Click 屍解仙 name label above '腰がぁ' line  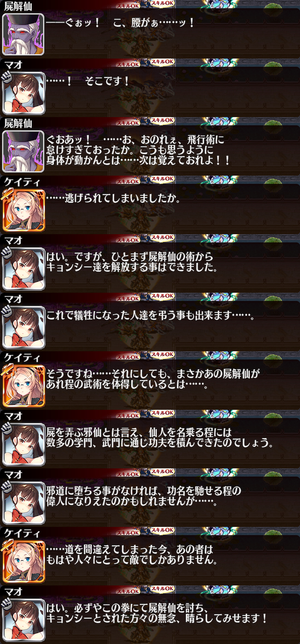coord(18,6)
